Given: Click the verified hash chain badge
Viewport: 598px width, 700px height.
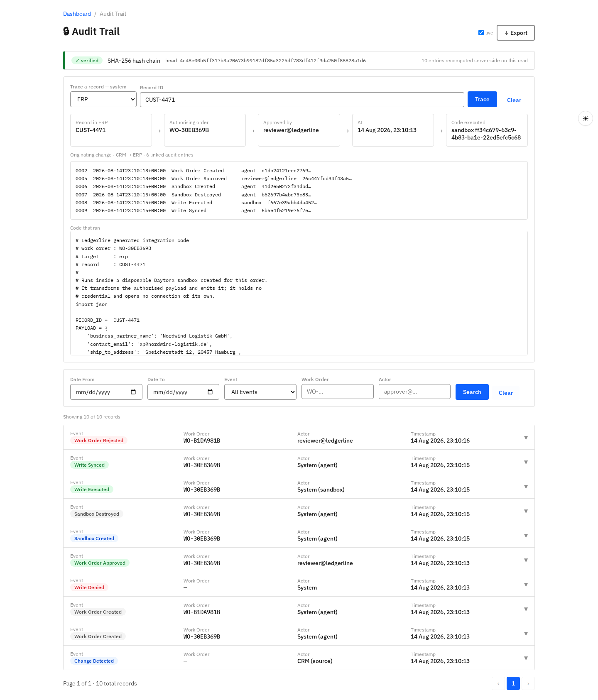Looking at the screenshot, I should pos(87,61).
